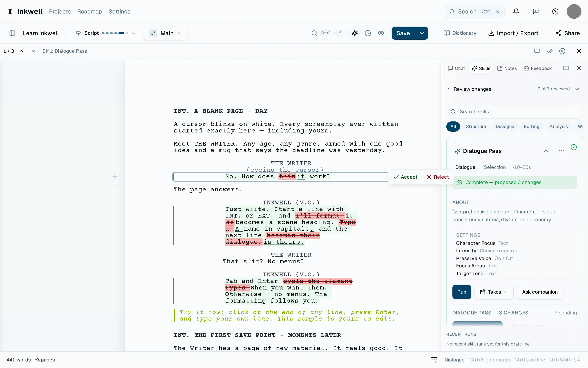Click the review bar book icon

point(537,51)
